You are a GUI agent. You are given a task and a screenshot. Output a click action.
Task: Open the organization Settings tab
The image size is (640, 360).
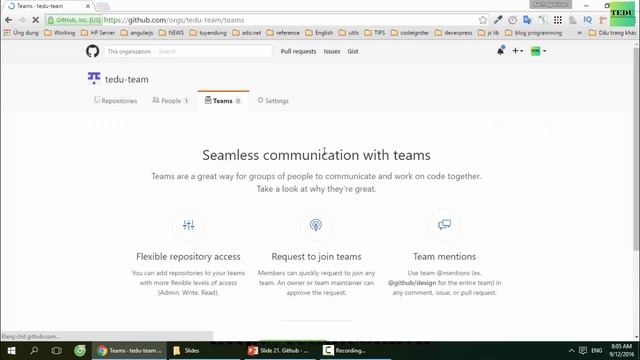point(273,100)
